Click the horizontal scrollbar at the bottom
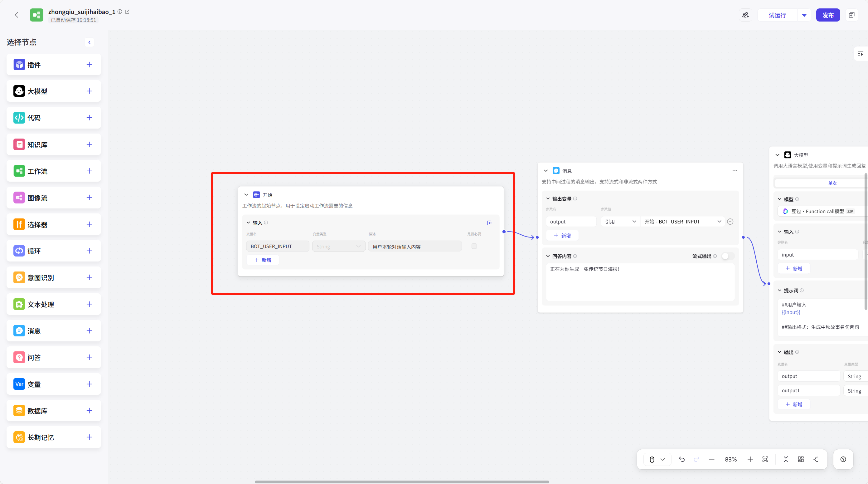This screenshot has width=868, height=484. click(x=402, y=482)
